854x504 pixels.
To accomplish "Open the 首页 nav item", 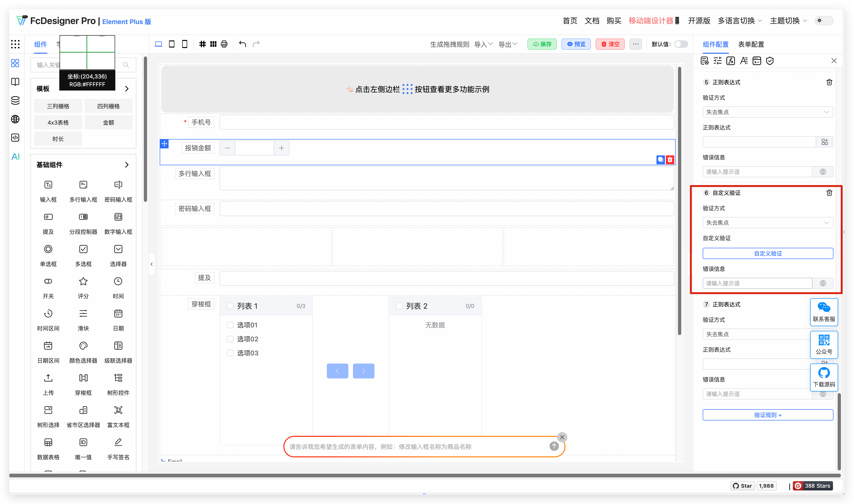I will pos(570,21).
